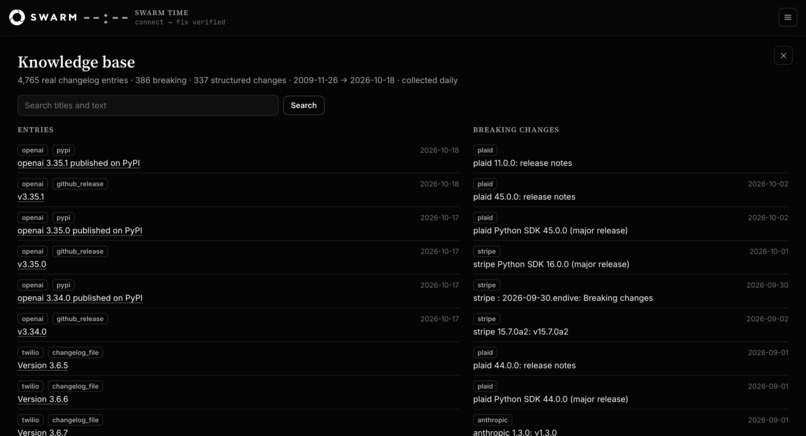Close the Knowledge base panel
The image size is (806, 436).
(783, 56)
